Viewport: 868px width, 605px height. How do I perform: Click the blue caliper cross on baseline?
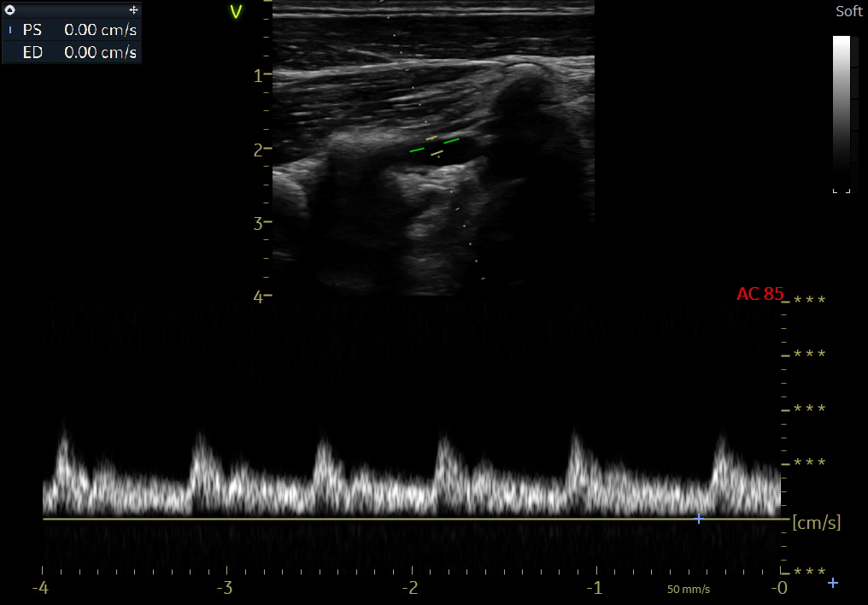click(699, 519)
